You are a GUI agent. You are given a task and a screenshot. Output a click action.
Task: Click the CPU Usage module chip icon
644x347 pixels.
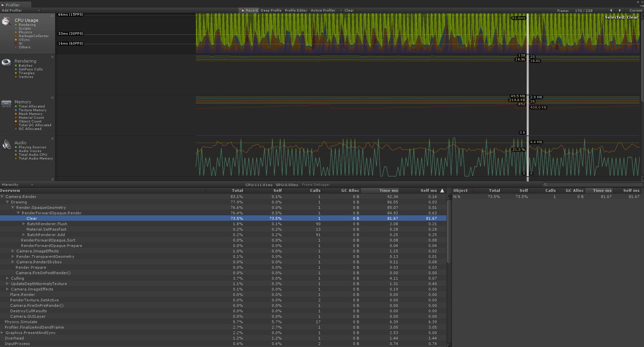click(6, 21)
